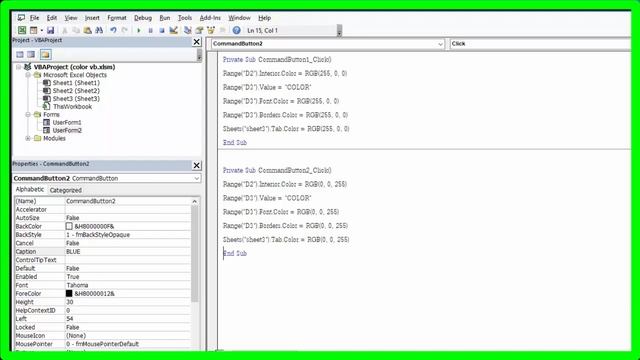
Task: Open the Run menu
Action: pyautogui.click(x=165, y=18)
